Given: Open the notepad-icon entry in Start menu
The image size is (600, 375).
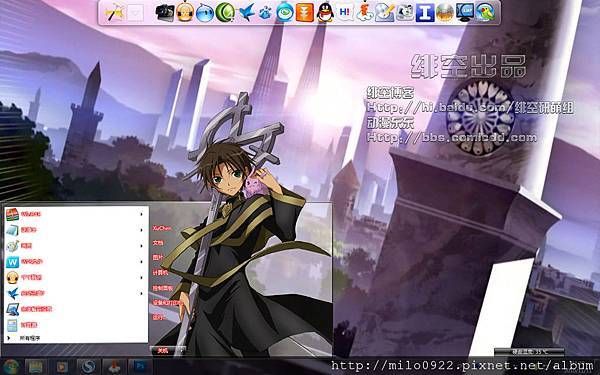Looking at the screenshot, I should click(76, 230).
